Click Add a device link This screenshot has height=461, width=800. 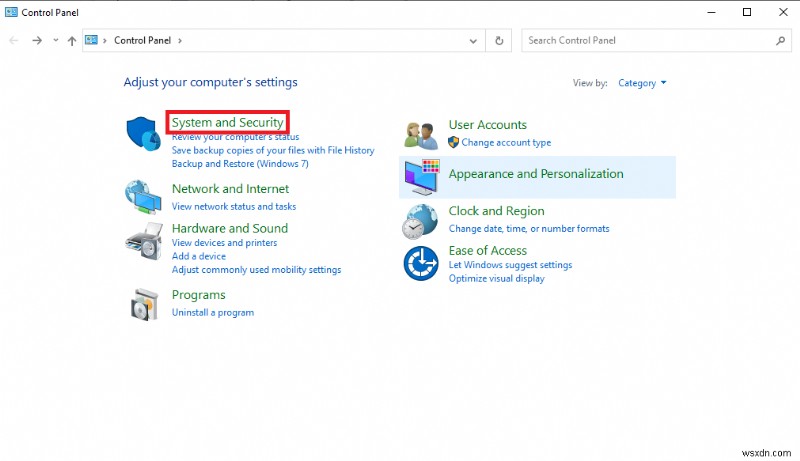point(198,256)
